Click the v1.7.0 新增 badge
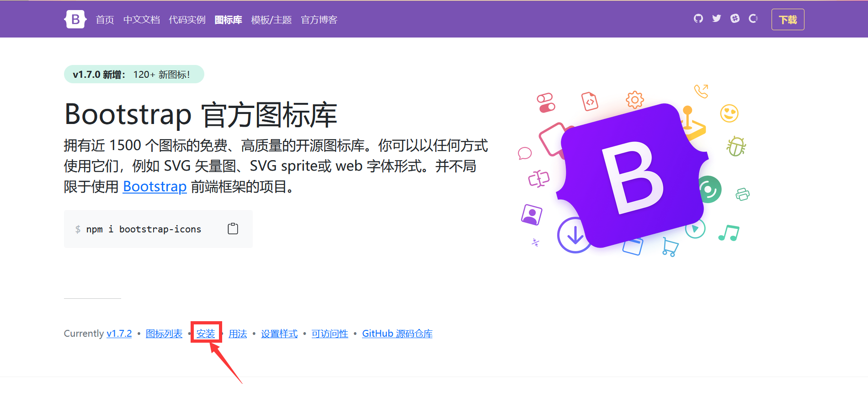Image resolution: width=868 pixels, height=404 pixels. (x=134, y=74)
